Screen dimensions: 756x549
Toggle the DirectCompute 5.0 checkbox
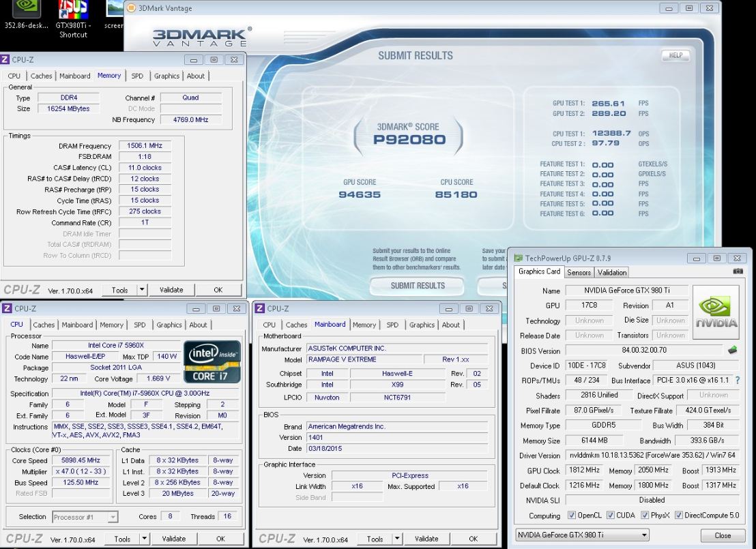[x=679, y=516]
